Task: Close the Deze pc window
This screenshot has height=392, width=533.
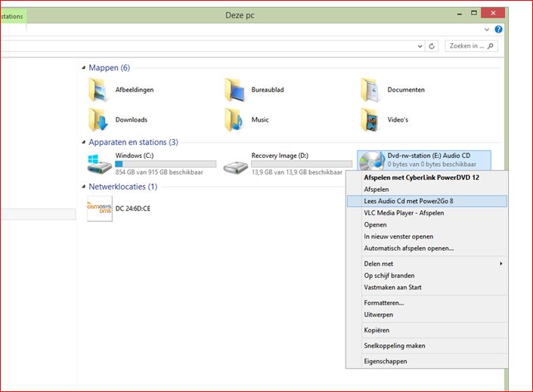Action: 493,14
